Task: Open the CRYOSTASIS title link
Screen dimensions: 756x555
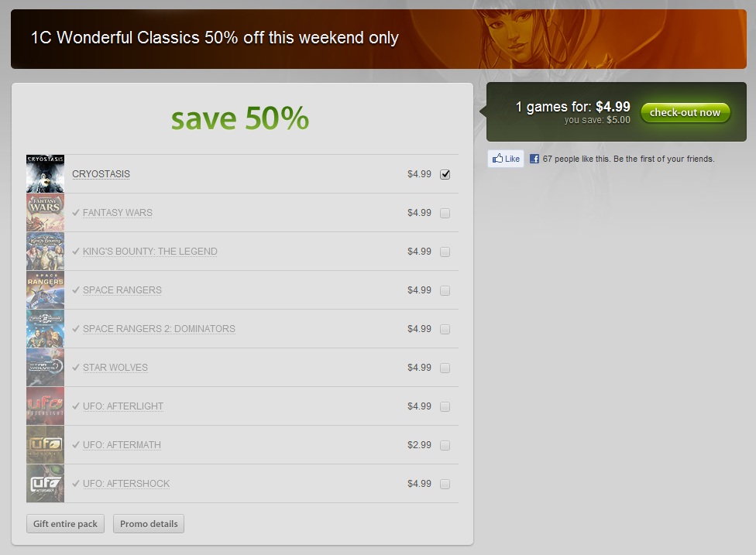Action: [x=101, y=174]
